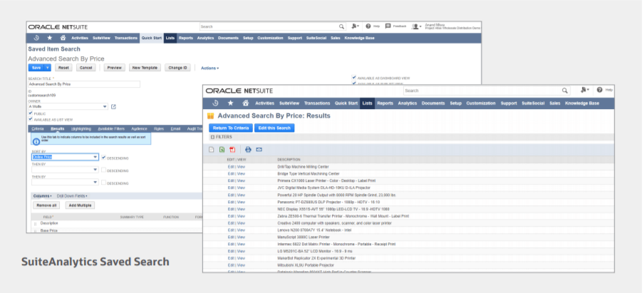The image size is (644, 293).
Task: Go to Home icon in the Saved Item Search window
Action: (x=63, y=38)
